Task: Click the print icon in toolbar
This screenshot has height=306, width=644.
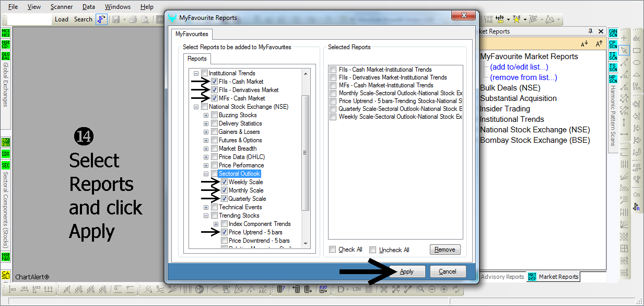Action: click(x=133, y=19)
